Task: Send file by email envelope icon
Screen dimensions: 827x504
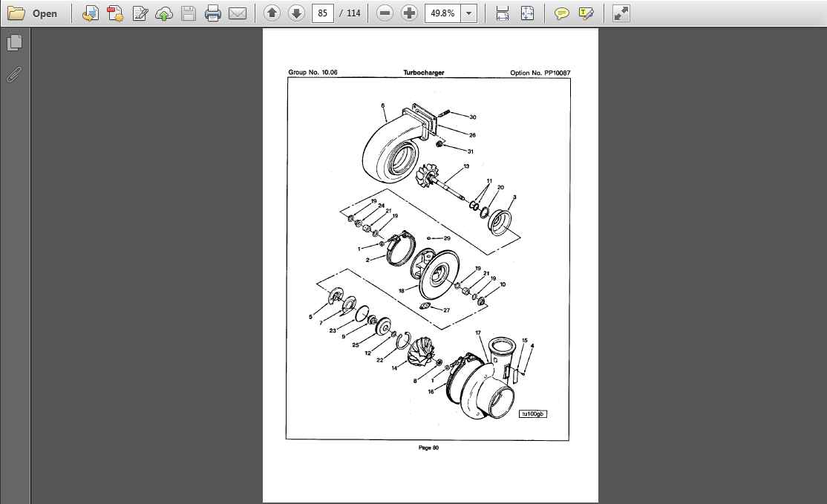Action: [x=238, y=13]
